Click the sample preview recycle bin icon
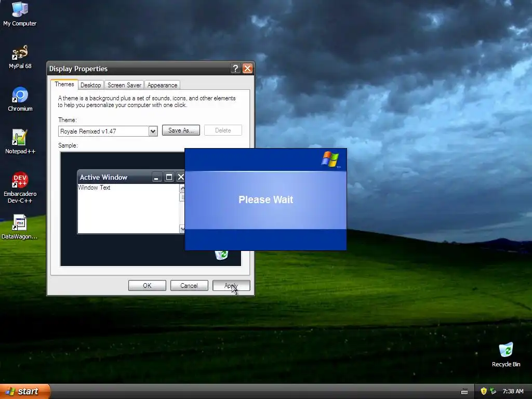532x399 pixels. click(221, 255)
